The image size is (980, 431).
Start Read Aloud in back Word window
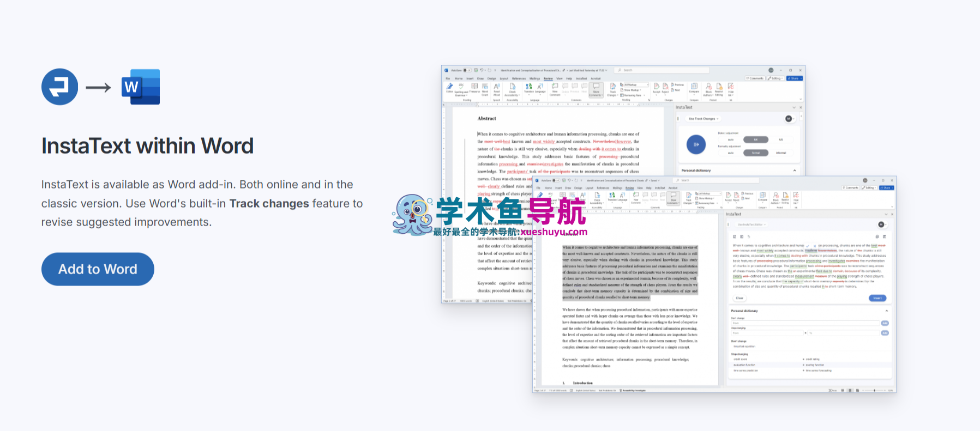coord(497,89)
